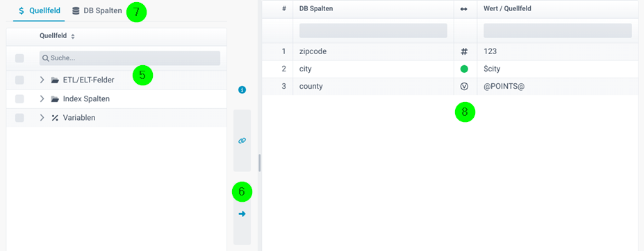Select the Quellfeld tab
This screenshot has height=251, width=644.
pos(39,11)
